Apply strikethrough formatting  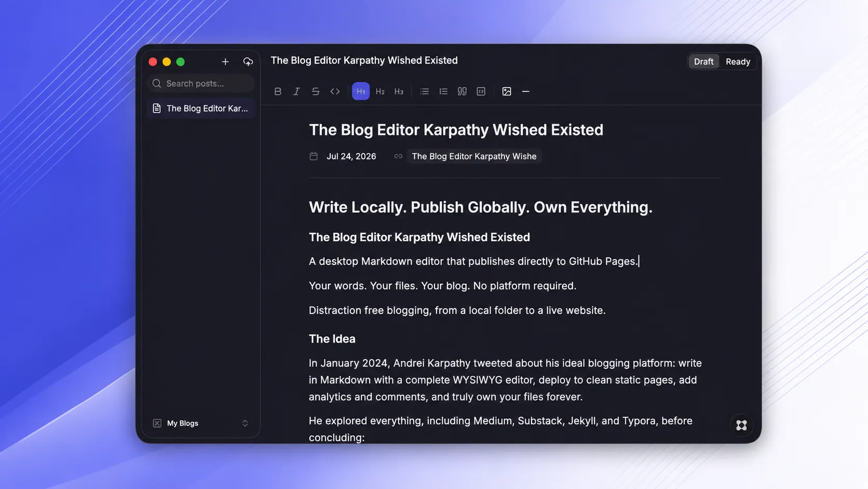316,91
